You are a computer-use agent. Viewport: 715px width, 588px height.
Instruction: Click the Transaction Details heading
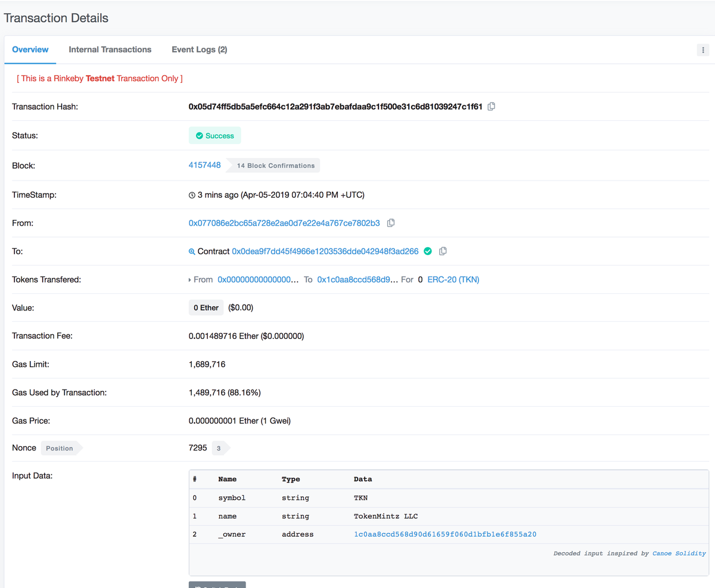(x=56, y=18)
